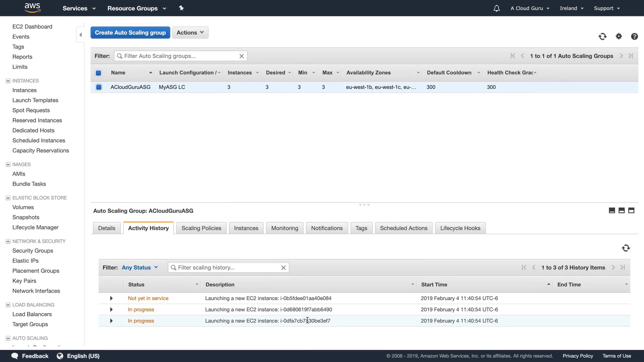Open the Lifecycle Hooks tab

pos(460,228)
